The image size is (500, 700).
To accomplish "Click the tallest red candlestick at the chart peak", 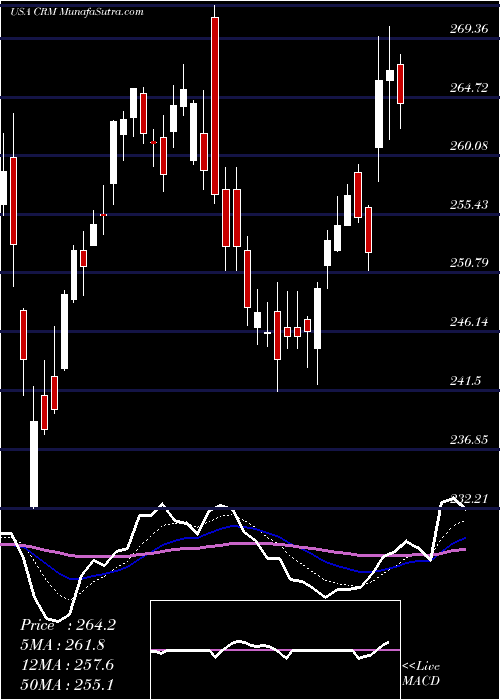I will (215, 106).
